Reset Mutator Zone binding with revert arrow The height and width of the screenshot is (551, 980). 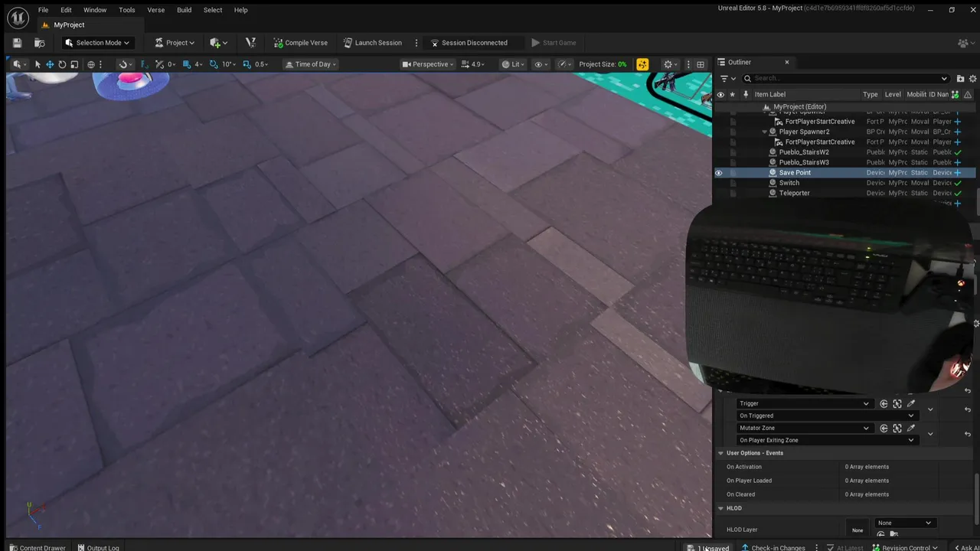coord(968,434)
